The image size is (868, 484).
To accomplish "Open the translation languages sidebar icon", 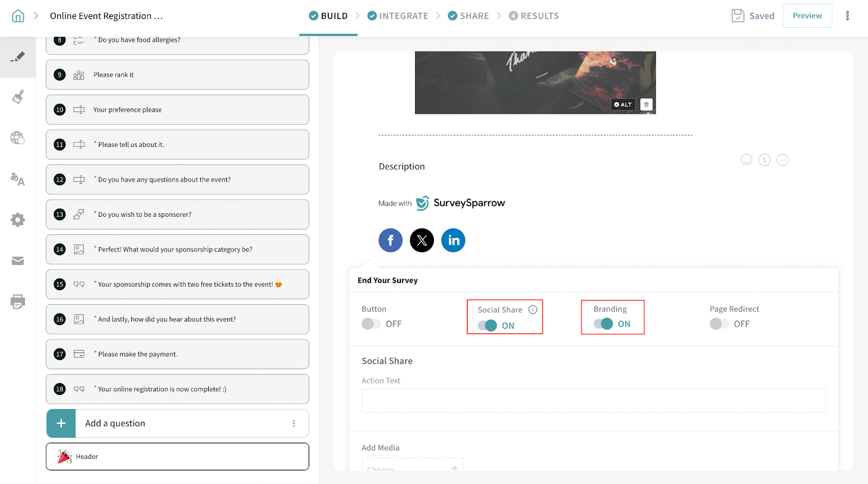I will tap(18, 179).
